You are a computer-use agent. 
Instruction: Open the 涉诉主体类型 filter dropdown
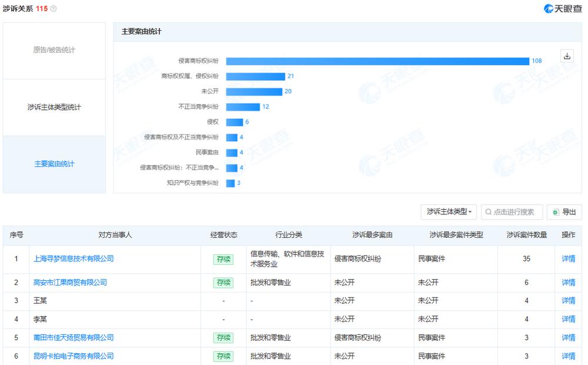(x=449, y=212)
